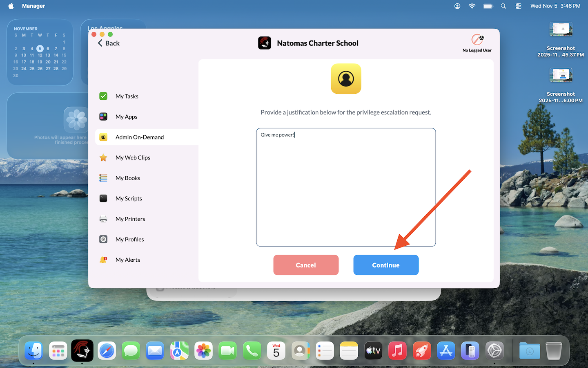Click the My Books stack icon
The width and height of the screenshot is (588, 368).
coord(103,178)
